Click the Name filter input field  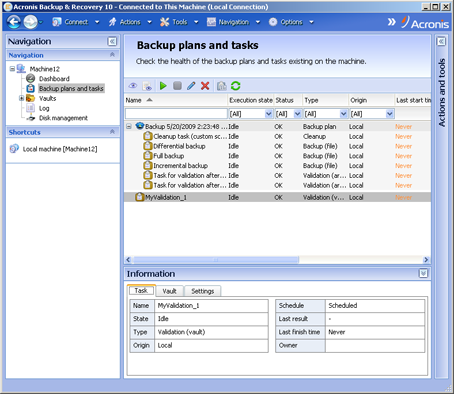pos(176,114)
